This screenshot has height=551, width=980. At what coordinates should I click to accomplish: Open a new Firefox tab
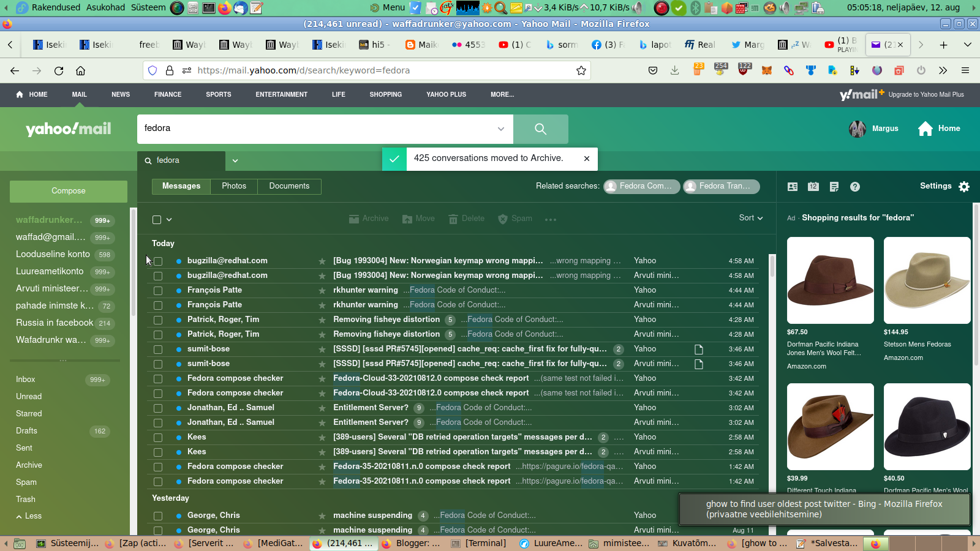coord(944,45)
